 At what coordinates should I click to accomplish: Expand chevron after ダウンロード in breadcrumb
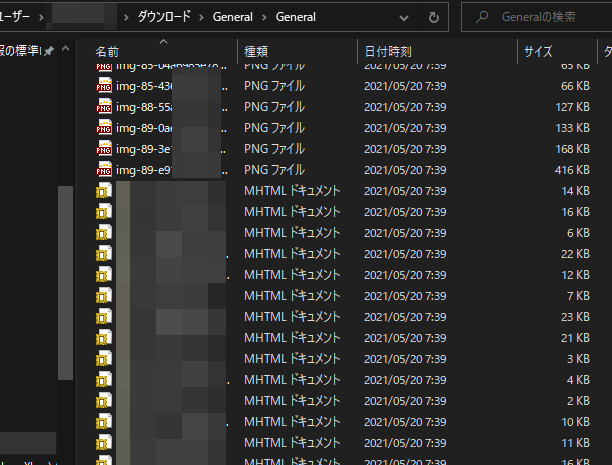pyautogui.click(x=201, y=17)
